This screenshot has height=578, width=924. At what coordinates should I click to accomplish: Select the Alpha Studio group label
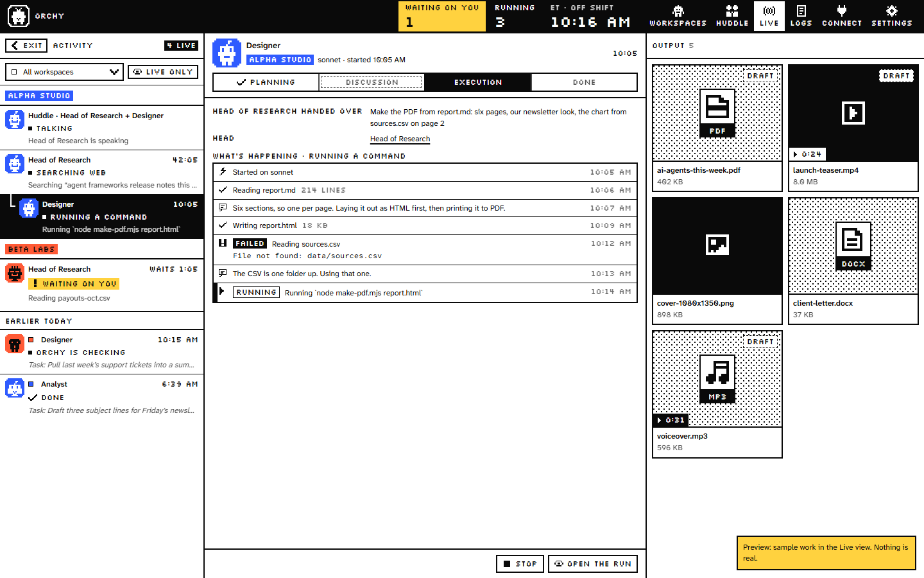[39, 96]
